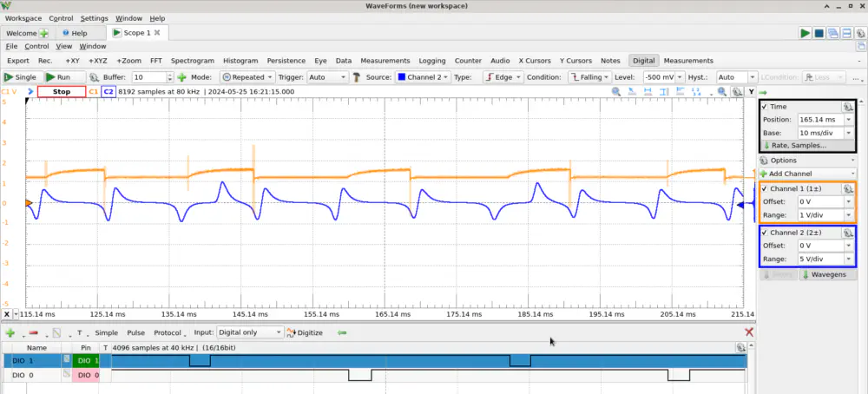Uncheck the Channel 2 checkbox
The width and height of the screenshot is (868, 394).
(765, 233)
